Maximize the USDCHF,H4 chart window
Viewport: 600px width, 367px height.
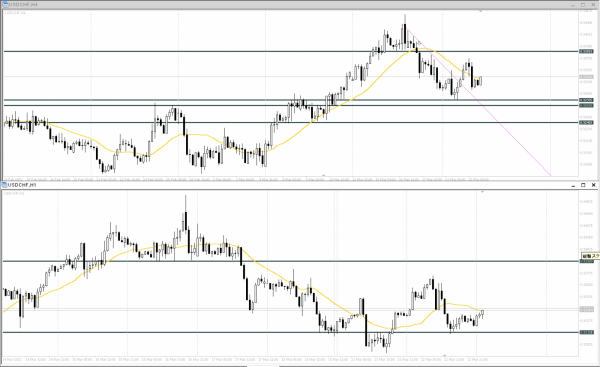(x=583, y=5)
